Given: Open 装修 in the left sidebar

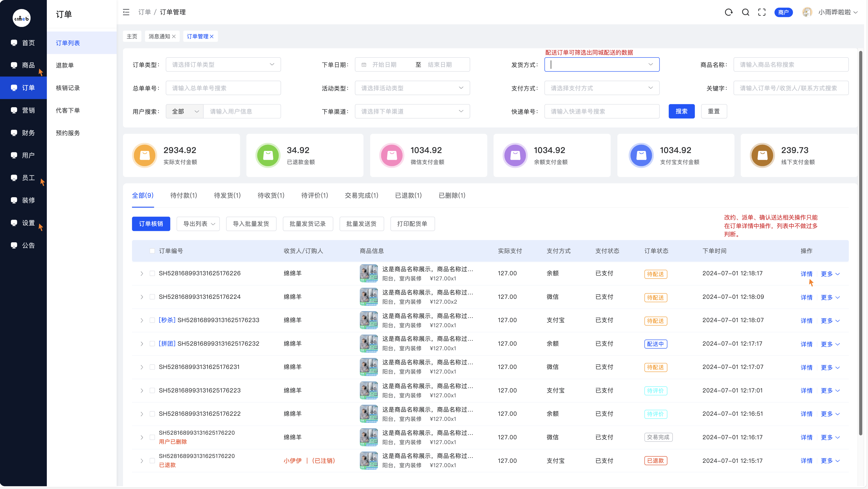Looking at the screenshot, I should [x=23, y=200].
